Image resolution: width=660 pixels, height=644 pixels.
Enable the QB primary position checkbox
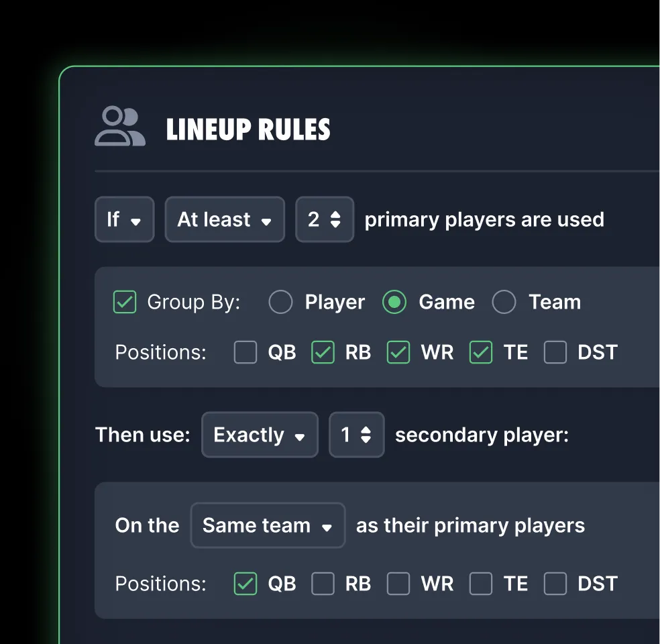[245, 352]
